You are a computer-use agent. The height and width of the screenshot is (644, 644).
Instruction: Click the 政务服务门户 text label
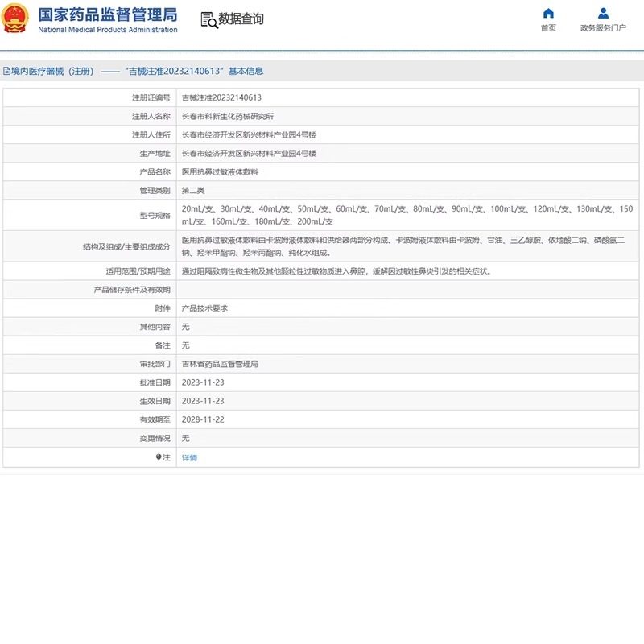click(603, 28)
